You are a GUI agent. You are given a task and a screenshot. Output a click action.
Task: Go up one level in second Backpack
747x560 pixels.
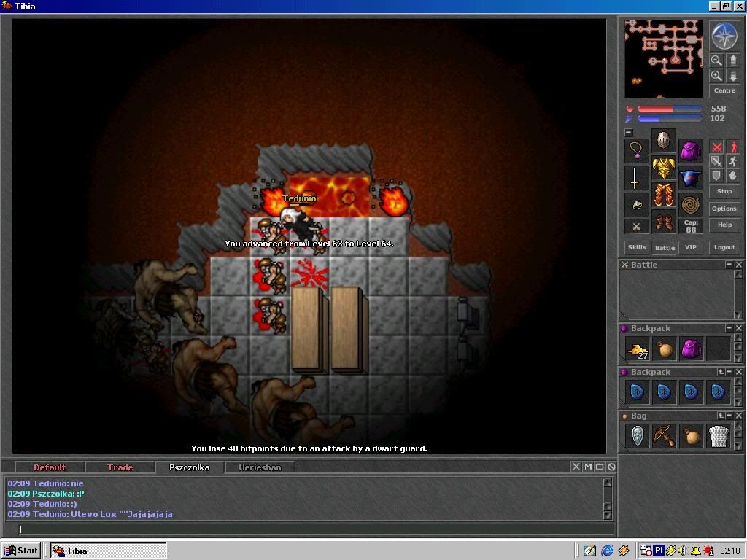[x=721, y=372]
